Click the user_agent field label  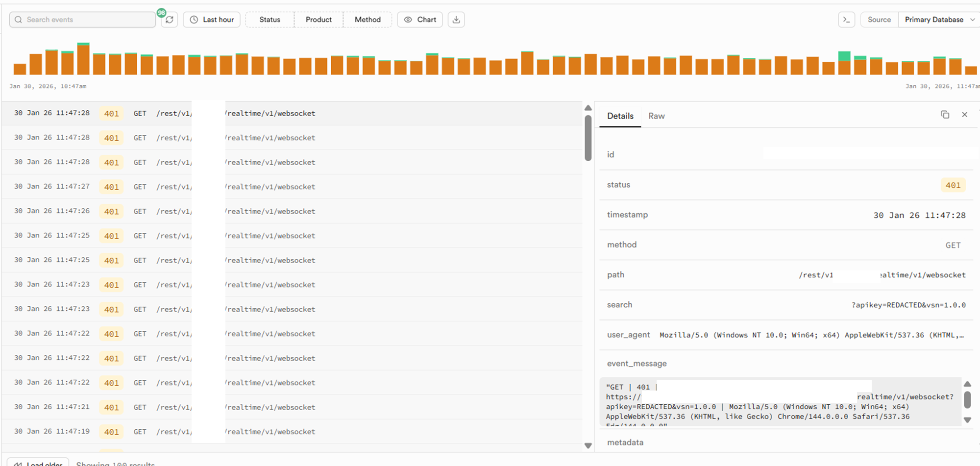coord(628,335)
